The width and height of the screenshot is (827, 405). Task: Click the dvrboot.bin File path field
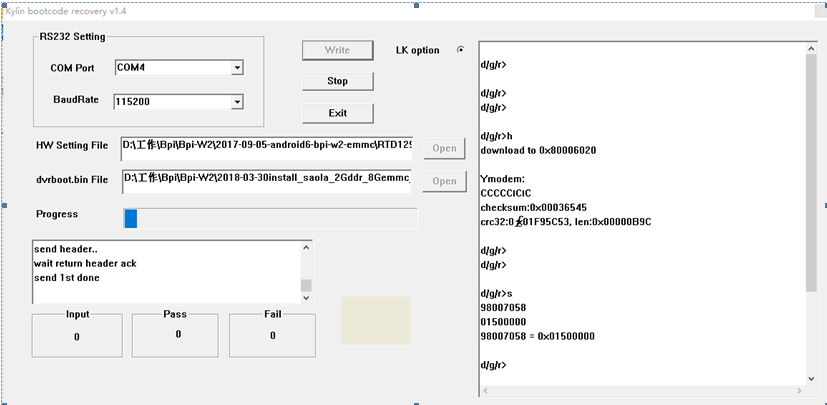(x=266, y=180)
